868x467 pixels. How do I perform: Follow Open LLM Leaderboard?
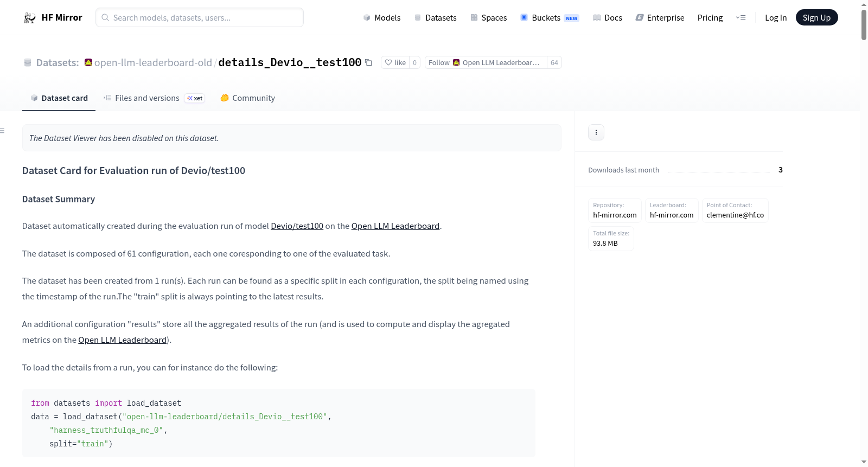pyautogui.click(x=486, y=62)
